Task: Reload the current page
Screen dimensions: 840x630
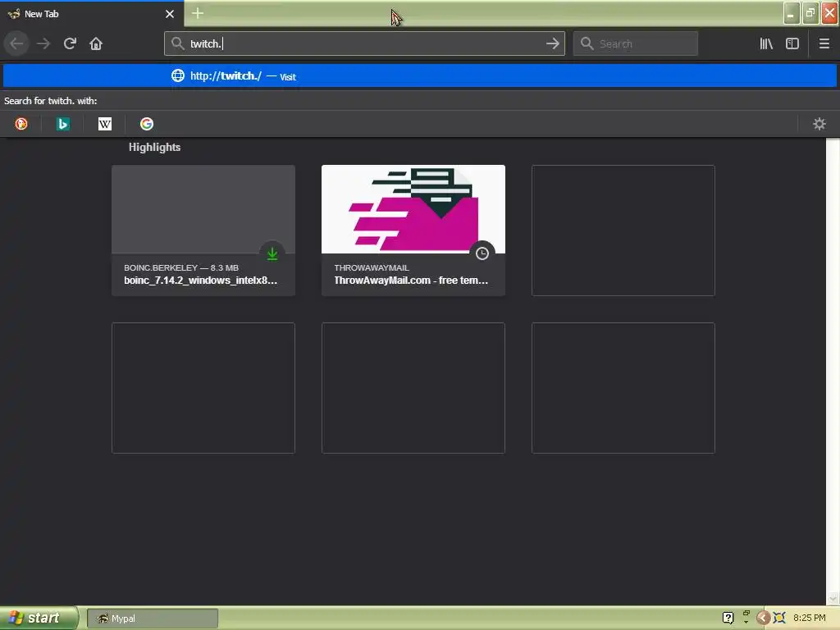Action: [70, 43]
